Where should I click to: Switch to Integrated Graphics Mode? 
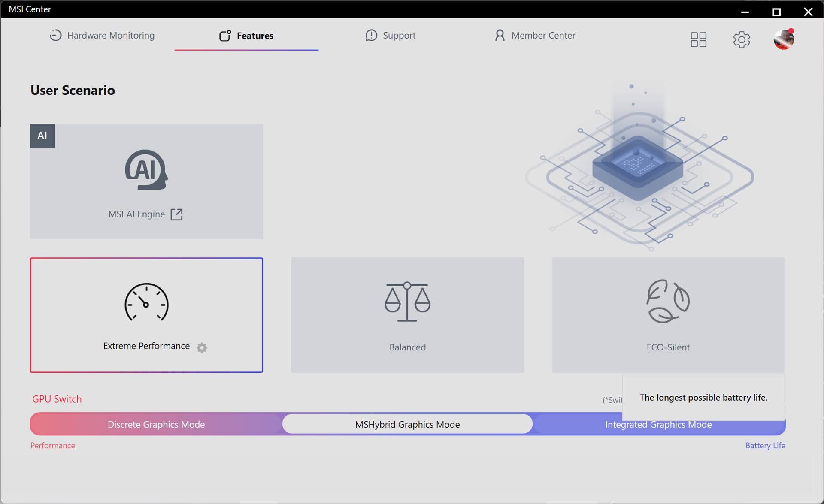point(658,424)
